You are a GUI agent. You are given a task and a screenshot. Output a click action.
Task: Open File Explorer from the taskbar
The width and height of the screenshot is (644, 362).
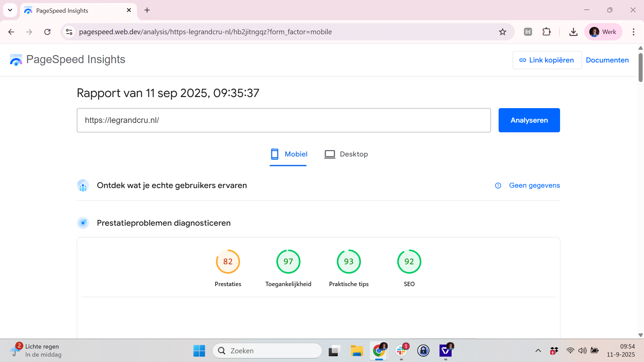357,351
